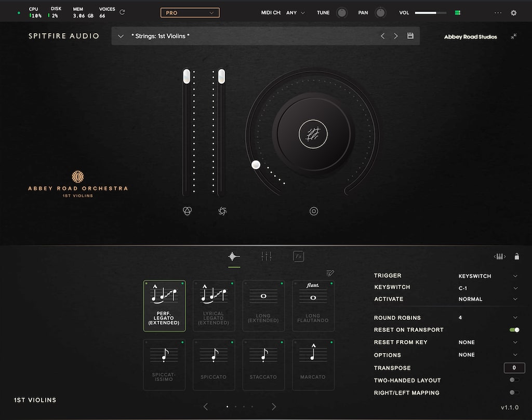Open the Reset From Key dropdown
The width and height of the screenshot is (532, 420).
pos(487,342)
